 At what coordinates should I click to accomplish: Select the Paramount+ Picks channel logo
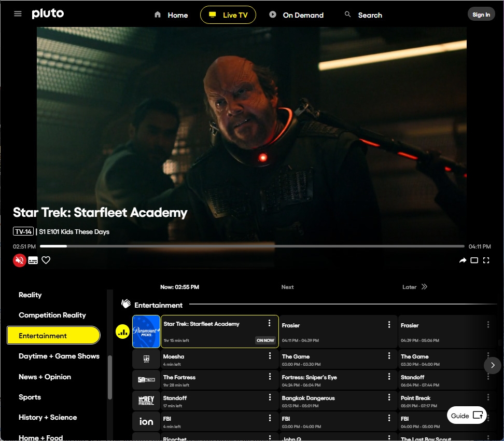[146, 332]
